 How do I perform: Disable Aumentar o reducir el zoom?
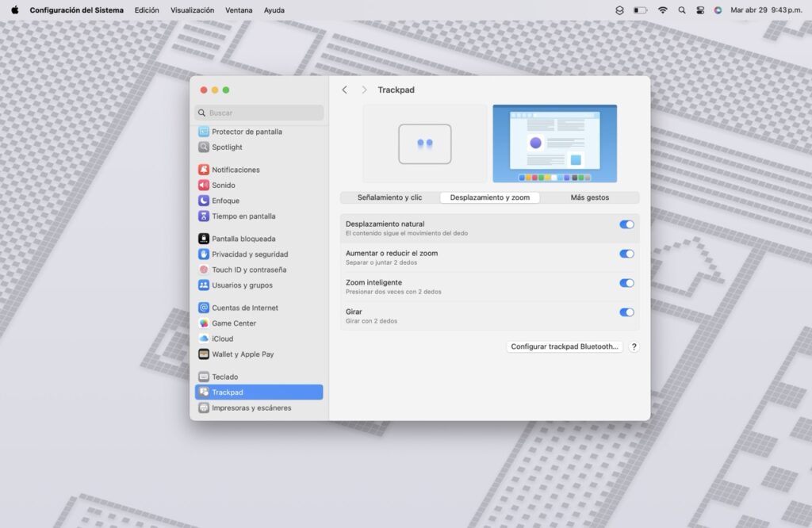point(626,254)
